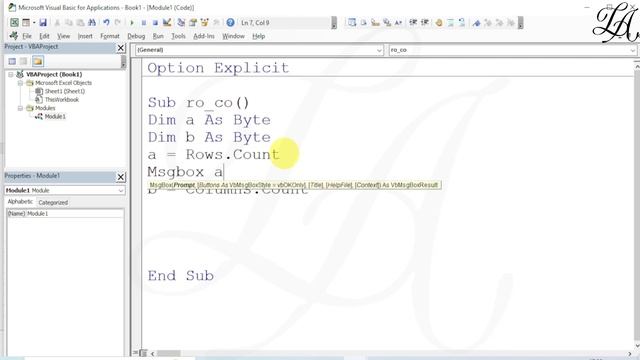Viewport: 640px width, 360px height.
Task: Click the Insert UserForm toolbar icon
Action: [x=26, y=23]
